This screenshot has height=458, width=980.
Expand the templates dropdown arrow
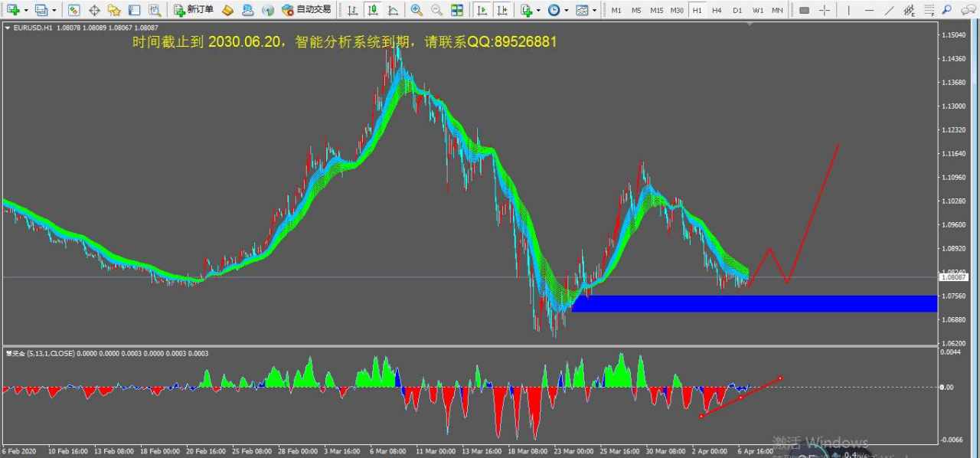(595, 10)
